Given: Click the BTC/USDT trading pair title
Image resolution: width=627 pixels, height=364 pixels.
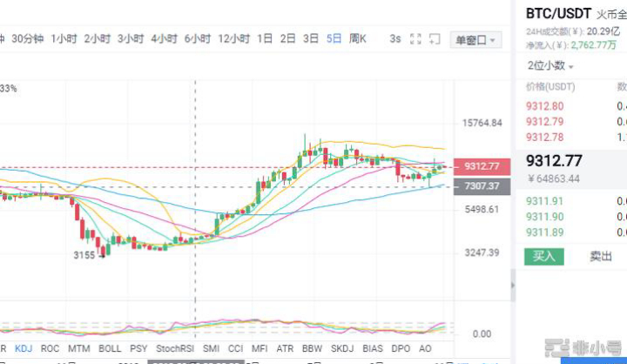Looking at the screenshot, I should coord(558,14).
